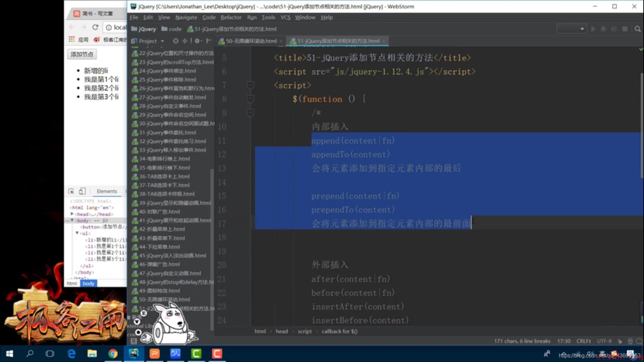Click the script breadcrumb at editor bottom
Screen dimensions: 644x362
pyautogui.click(x=305, y=331)
